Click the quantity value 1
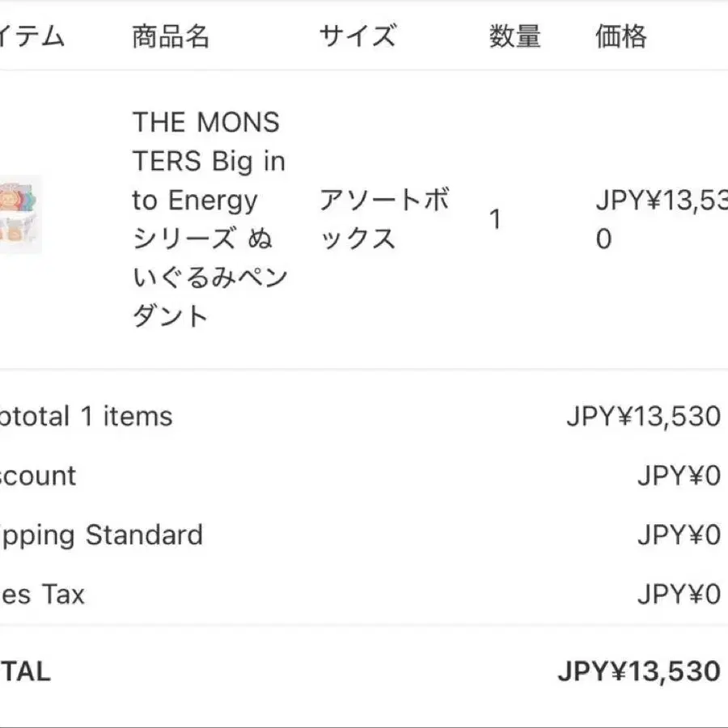The height and width of the screenshot is (728, 728). click(x=495, y=219)
